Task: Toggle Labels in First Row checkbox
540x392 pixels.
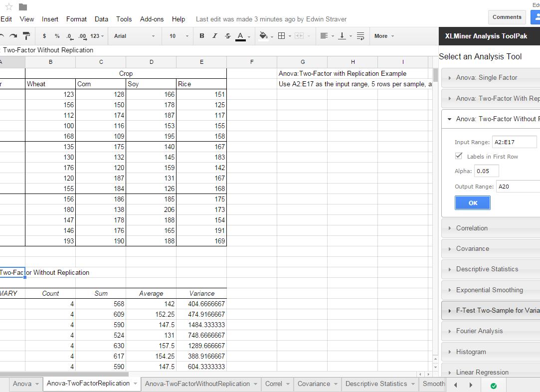Action: pos(459,156)
